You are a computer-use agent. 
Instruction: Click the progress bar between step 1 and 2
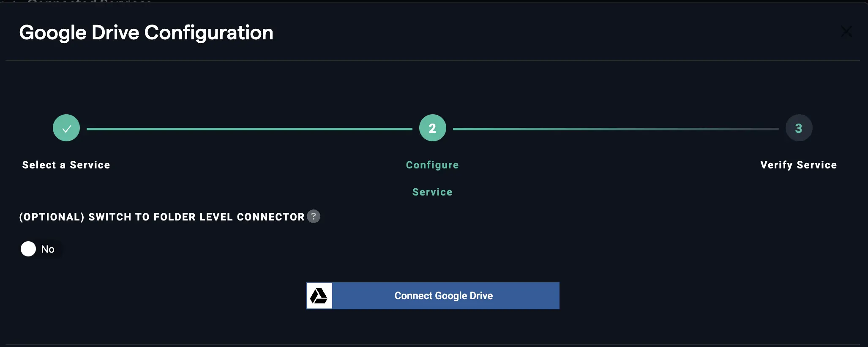(x=249, y=128)
